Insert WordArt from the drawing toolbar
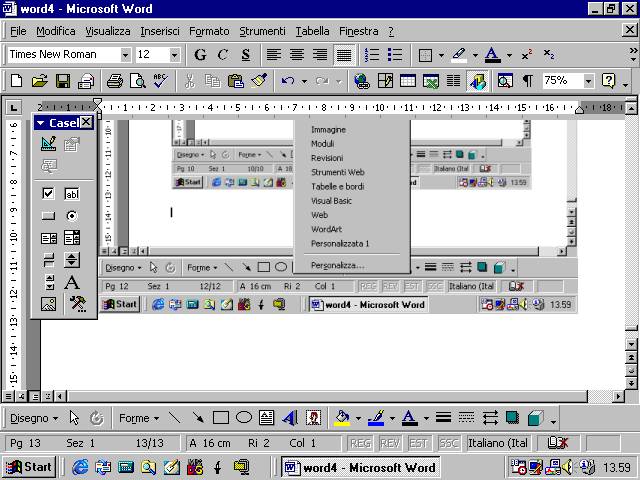The image size is (640, 480). pyautogui.click(x=290, y=418)
